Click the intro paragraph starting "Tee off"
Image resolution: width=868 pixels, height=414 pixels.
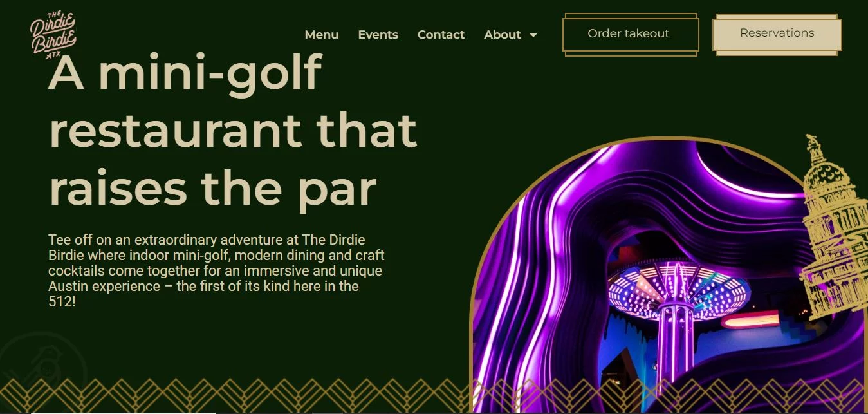(216, 270)
